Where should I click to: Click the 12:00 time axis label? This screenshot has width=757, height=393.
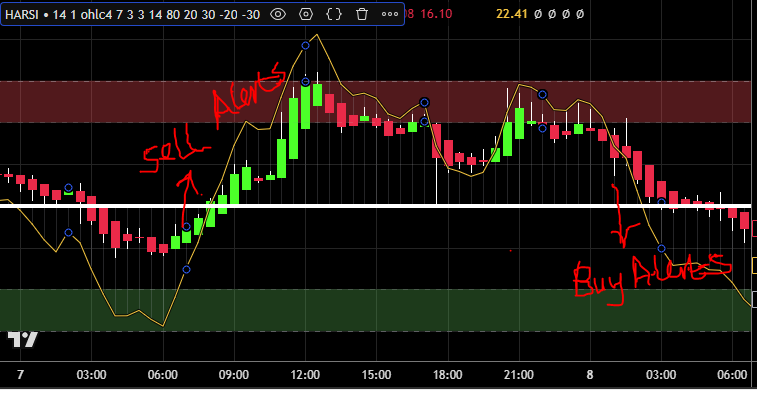[305, 375]
